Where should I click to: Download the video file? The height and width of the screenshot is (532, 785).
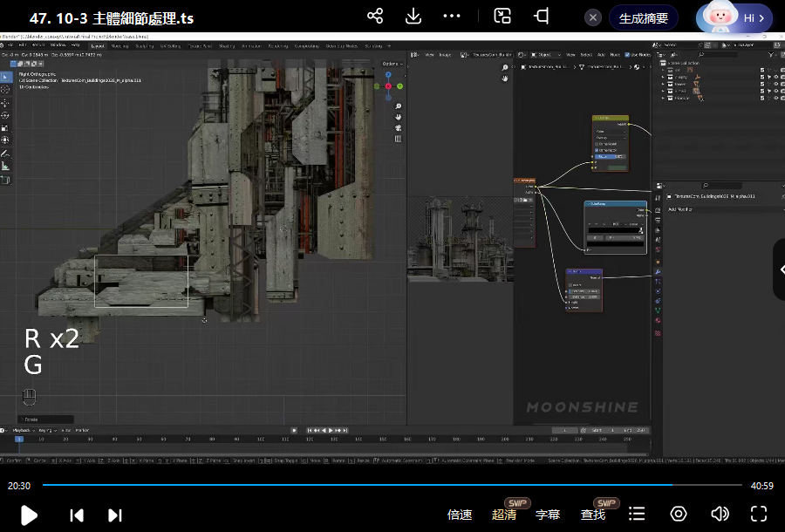pos(413,17)
